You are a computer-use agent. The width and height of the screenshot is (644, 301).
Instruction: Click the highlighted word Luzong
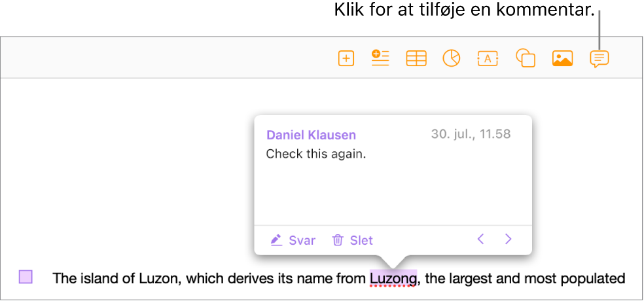point(393,279)
